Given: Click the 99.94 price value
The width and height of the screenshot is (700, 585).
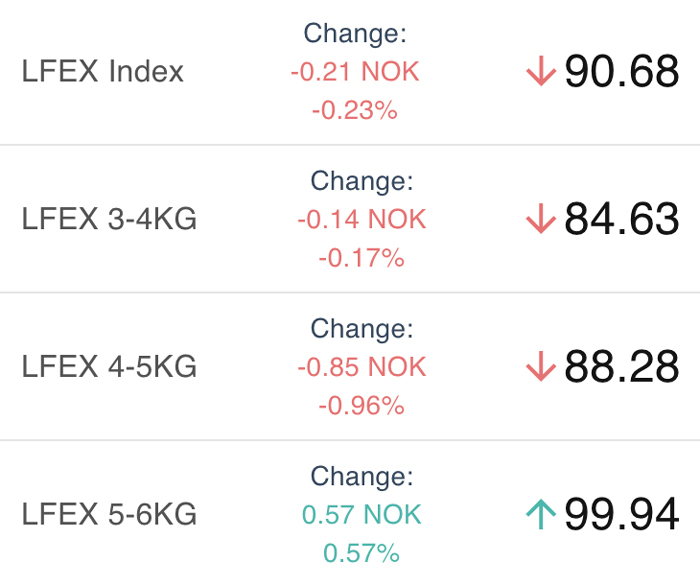Looking at the screenshot, I should click(622, 514).
